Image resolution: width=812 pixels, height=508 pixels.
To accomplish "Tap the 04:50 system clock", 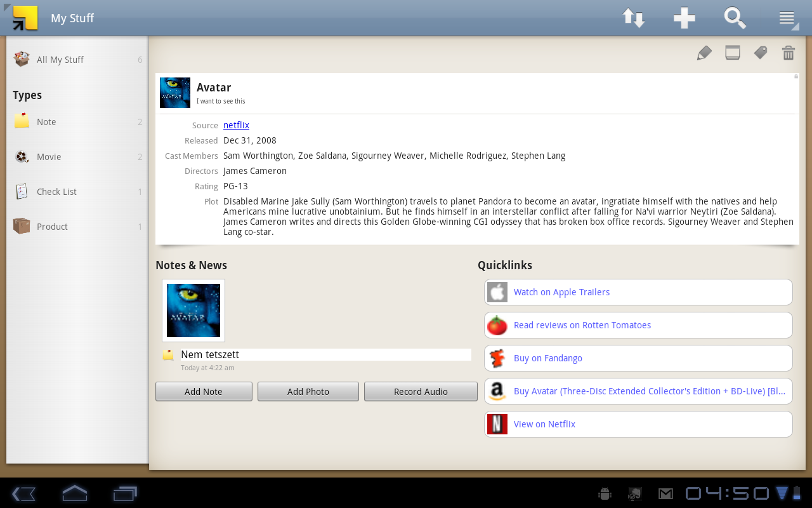I will click(x=727, y=493).
